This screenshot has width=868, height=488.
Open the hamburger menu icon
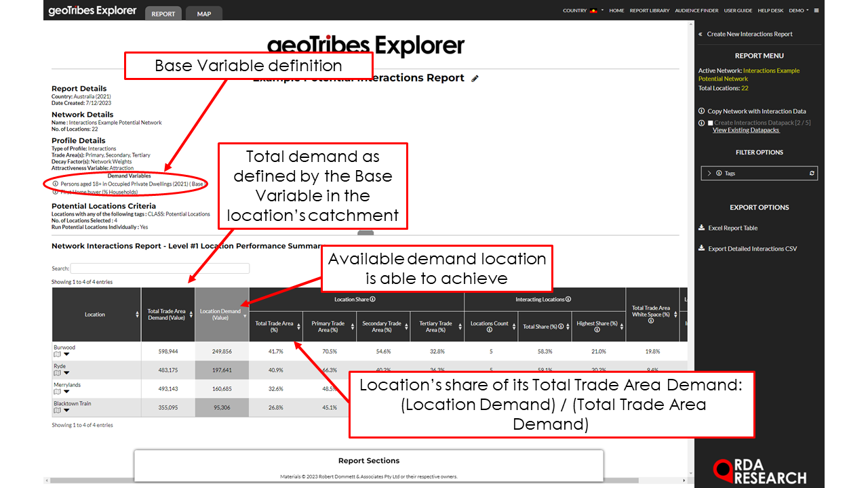click(816, 11)
